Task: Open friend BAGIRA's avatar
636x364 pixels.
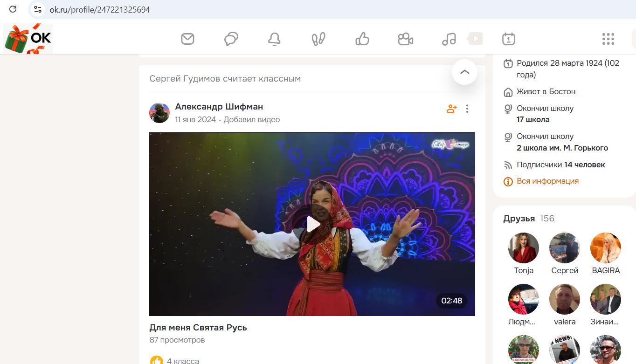Action: [x=605, y=248]
